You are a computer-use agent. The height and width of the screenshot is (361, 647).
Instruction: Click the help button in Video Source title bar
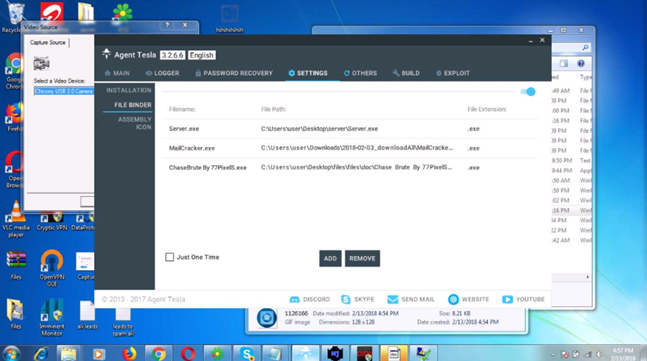(168, 26)
